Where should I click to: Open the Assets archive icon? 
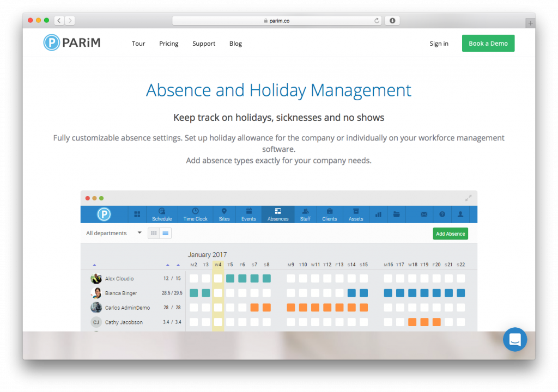356,214
